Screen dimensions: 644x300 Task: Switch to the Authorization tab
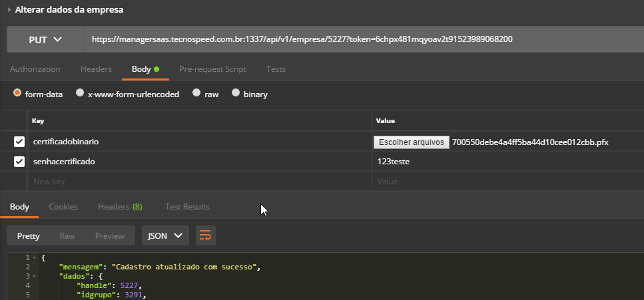coord(35,69)
